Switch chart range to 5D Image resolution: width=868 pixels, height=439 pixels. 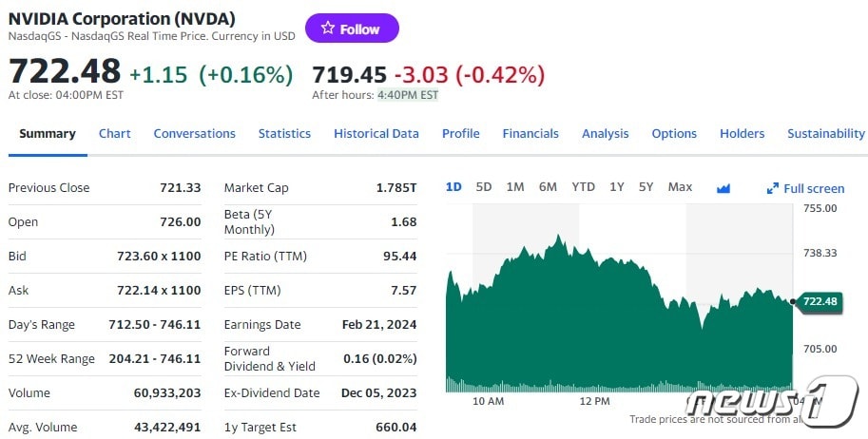[x=484, y=187]
